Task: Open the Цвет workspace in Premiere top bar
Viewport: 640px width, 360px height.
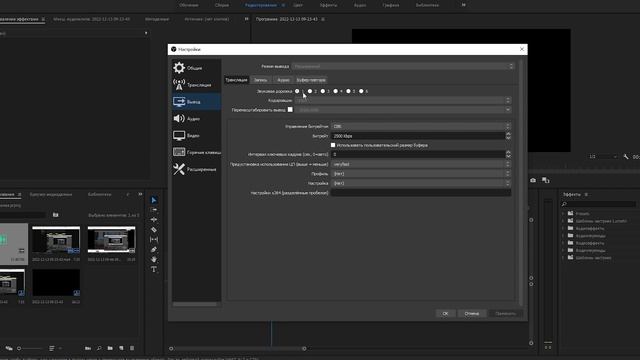Action: (x=298, y=5)
